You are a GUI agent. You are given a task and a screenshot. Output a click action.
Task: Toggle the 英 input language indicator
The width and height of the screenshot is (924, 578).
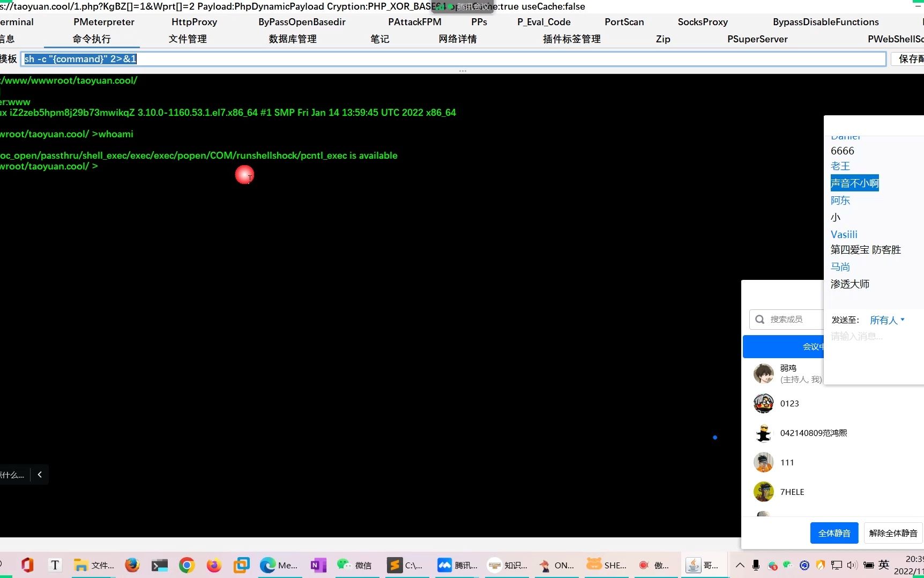pos(884,565)
